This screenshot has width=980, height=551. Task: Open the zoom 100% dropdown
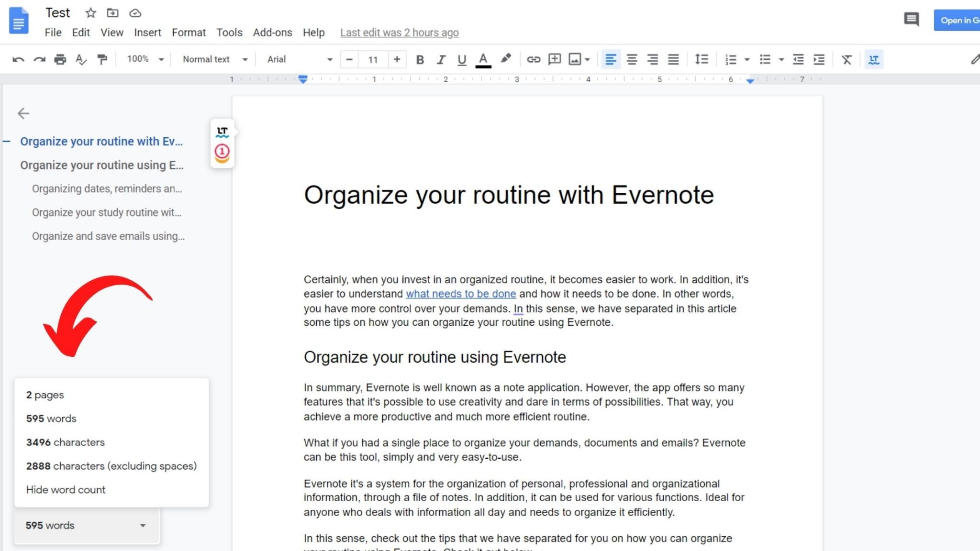145,59
